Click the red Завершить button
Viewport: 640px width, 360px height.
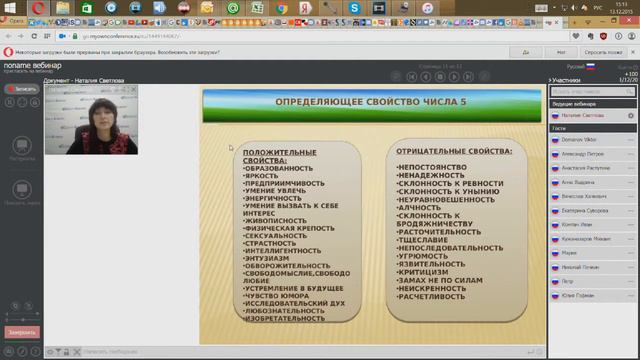tap(22, 332)
